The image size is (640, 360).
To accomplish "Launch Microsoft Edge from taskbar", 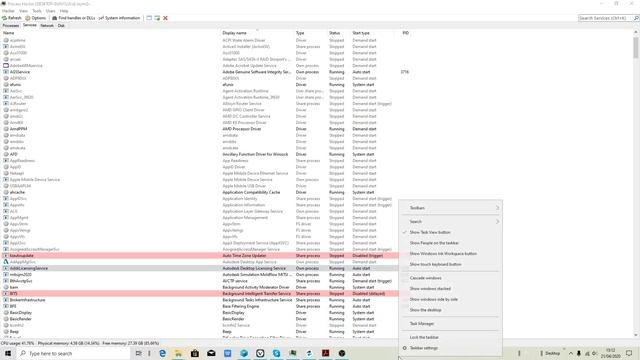I will click(x=162, y=353).
